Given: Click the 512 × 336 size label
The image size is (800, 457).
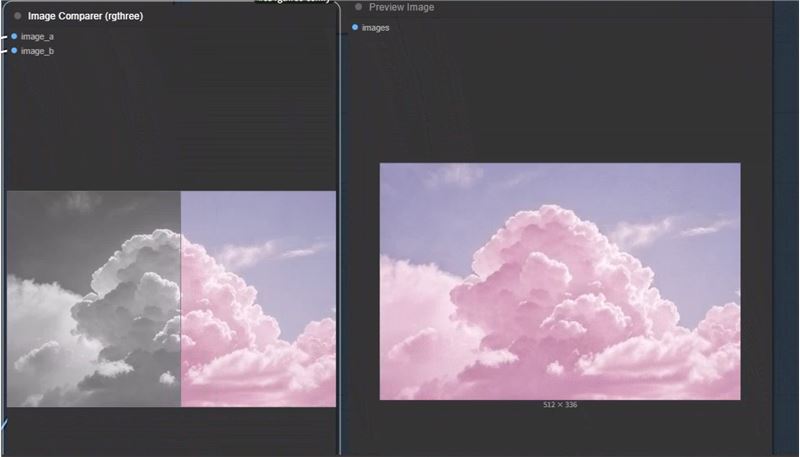Looking at the screenshot, I should coord(560,405).
